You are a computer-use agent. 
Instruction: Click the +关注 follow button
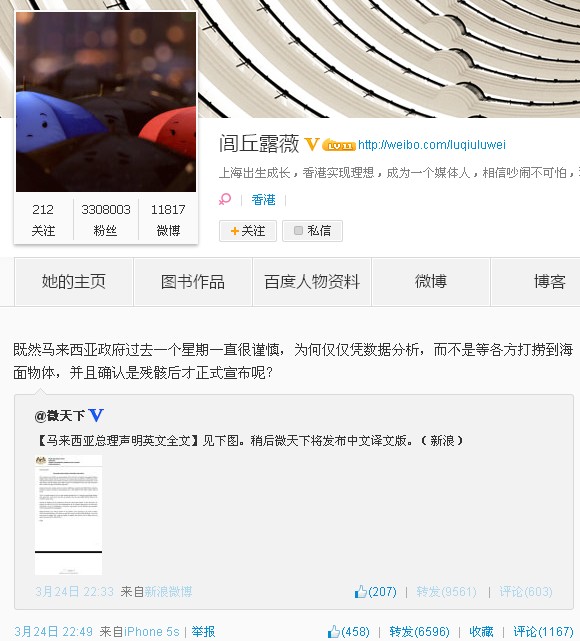[x=248, y=231]
